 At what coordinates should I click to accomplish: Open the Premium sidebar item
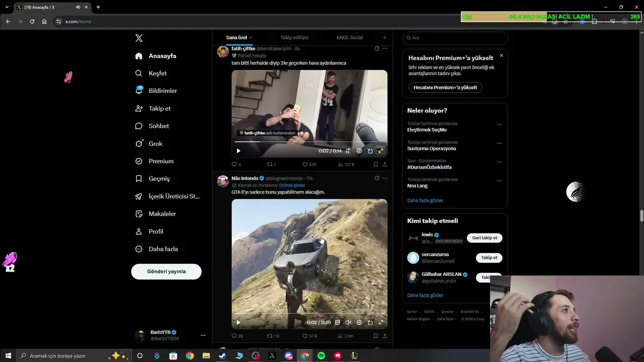(154, 161)
